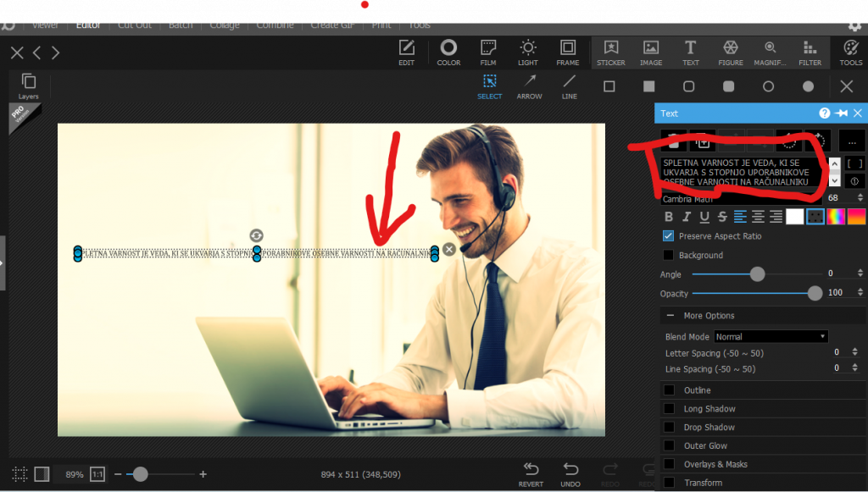This screenshot has height=492, width=868.
Task: Toggle Strikethrough text formatting
Action: pyautogui.click(x=722, y=217)
